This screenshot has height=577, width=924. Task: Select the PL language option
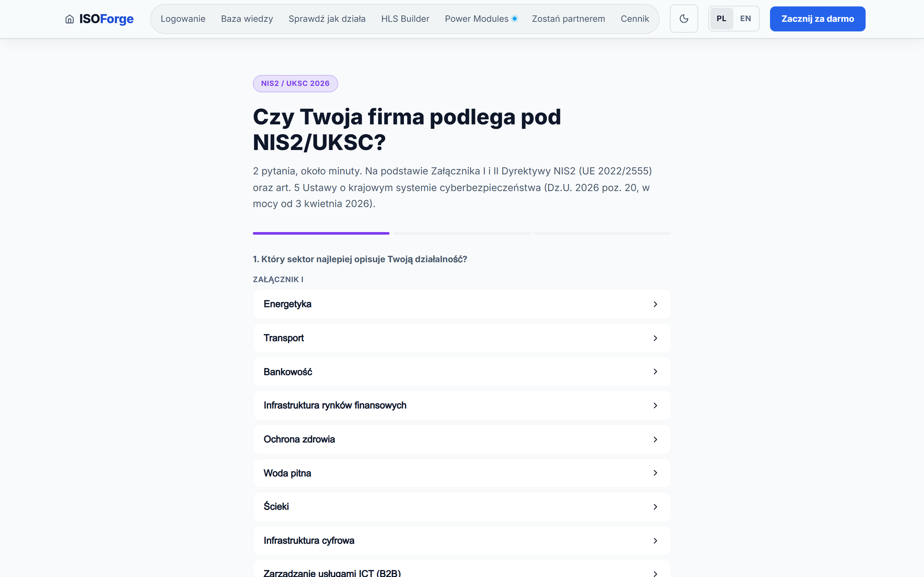point(721,19)
